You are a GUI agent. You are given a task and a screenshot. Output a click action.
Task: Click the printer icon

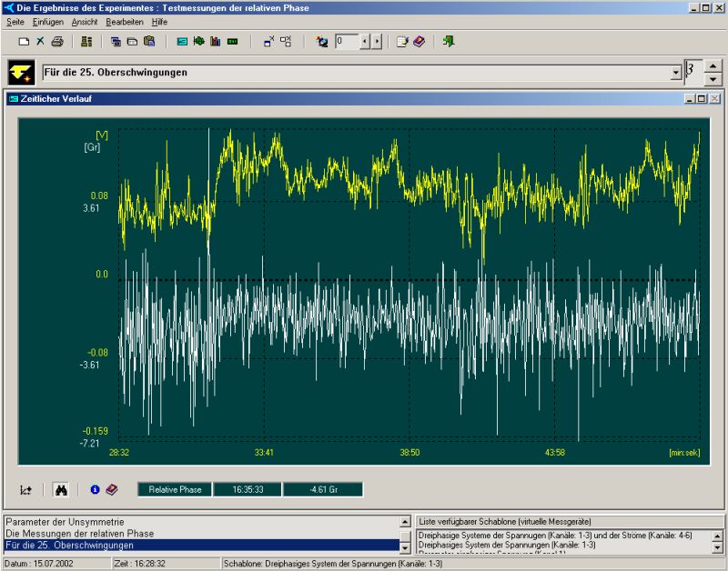[56, 42]
